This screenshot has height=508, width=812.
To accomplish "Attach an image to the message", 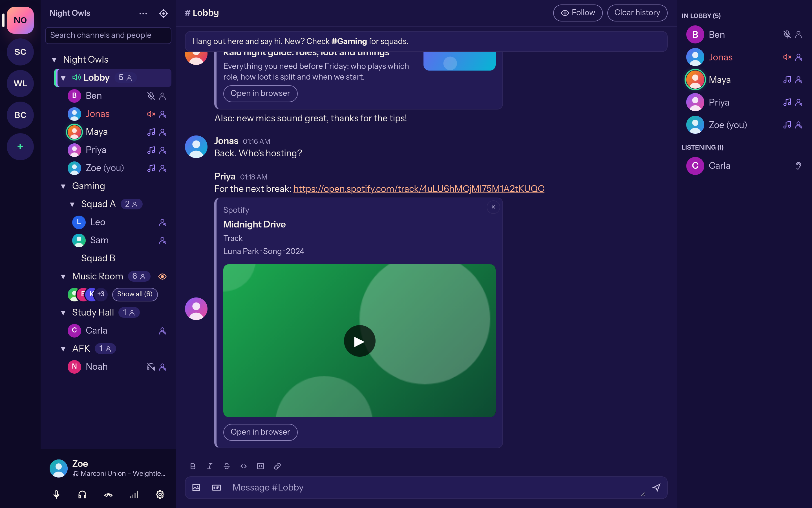I will (x=196, y=487).
